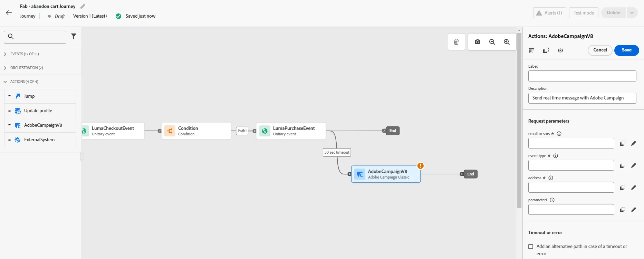Image resolution: width=644 pixels, height=259 pixels.
Task: Zoom out of the canvas
Action: [492, 42]
